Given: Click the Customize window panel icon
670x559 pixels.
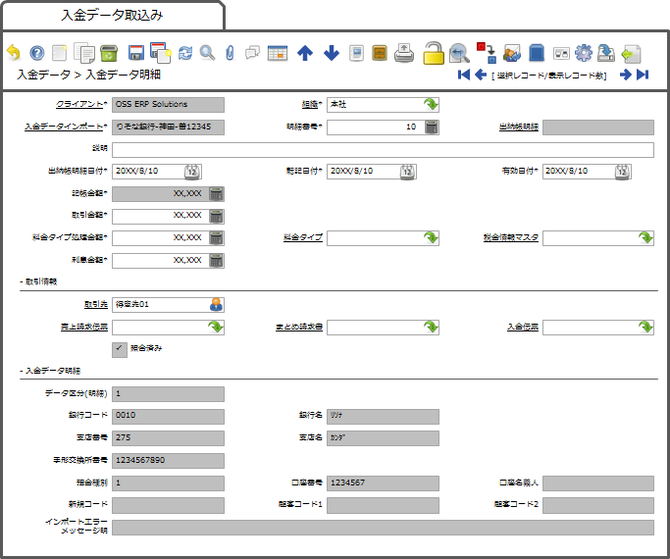Looking at the screenshot, I should (x=561, y=53).
